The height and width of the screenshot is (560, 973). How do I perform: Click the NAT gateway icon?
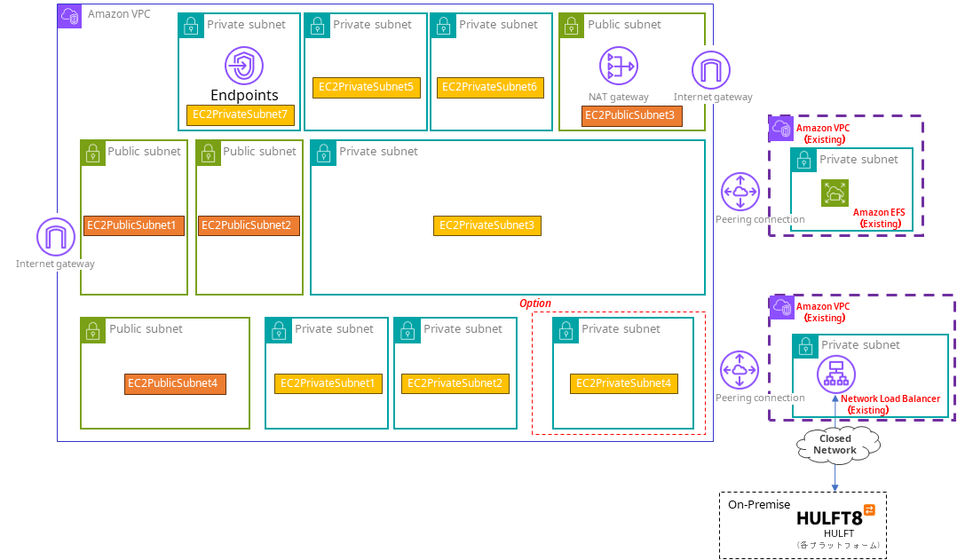coord(619,66)
